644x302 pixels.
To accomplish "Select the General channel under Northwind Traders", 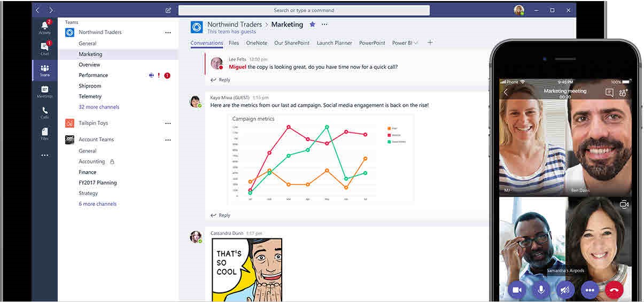I will 88,43.
